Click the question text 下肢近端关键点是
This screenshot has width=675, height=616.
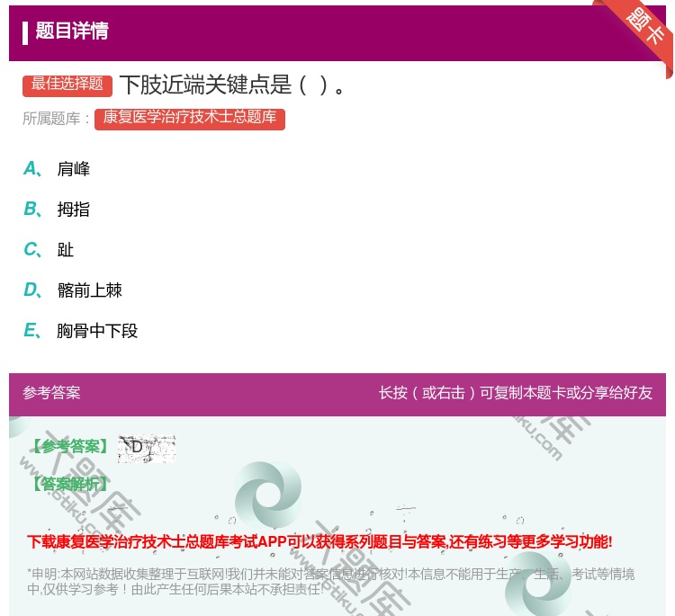233,85
